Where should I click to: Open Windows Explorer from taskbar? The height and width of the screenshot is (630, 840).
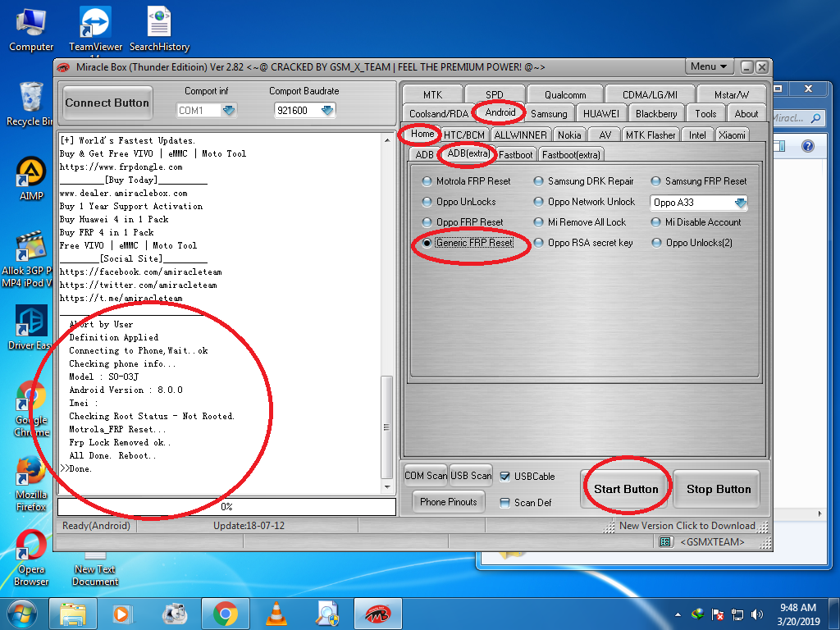(73, 614)
